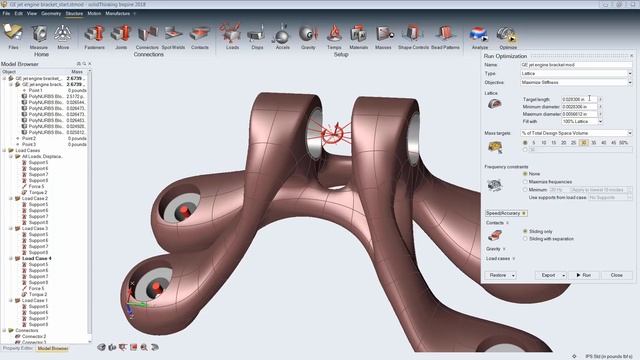Select the None frequency constraint option
The width and height of the screenshot is (640, 360).
[x=525, y=174]
